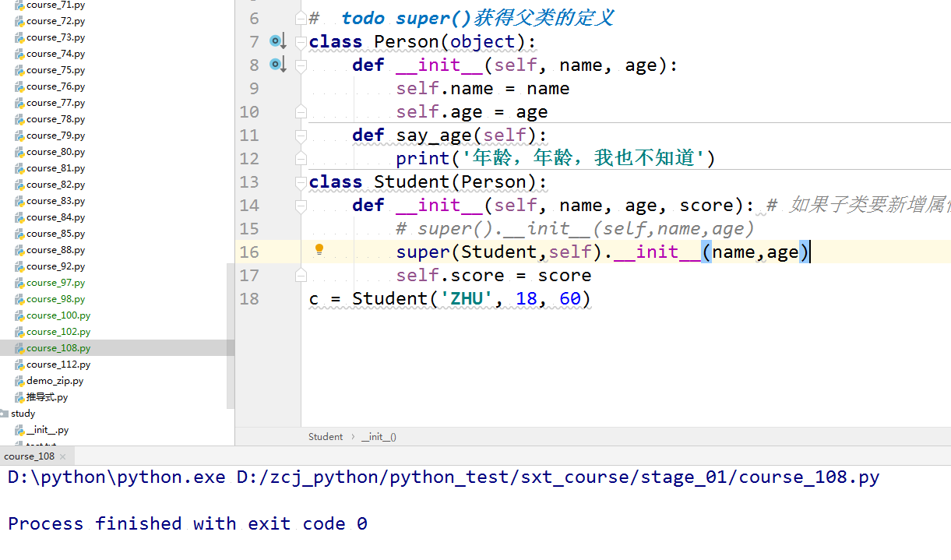951x560 pixels.
Task: Open the green course_97.py file
Action: [x=55, y=283]
